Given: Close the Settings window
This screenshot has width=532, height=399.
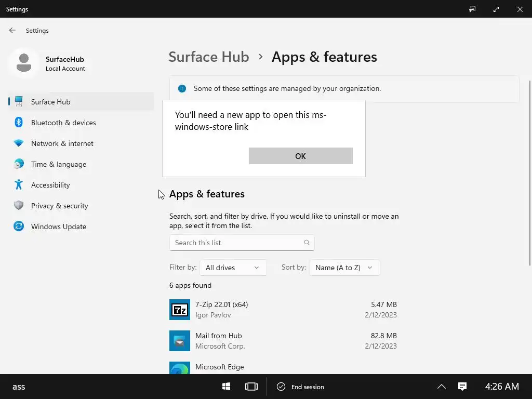Looking at the screenshot, I should (x=520, y=9).
